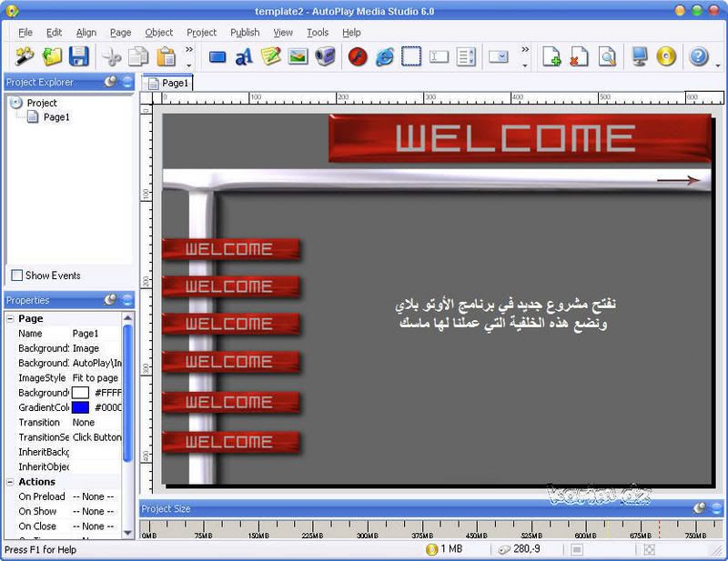
Task: Click the On Close action value
Action: coord(96,526)
